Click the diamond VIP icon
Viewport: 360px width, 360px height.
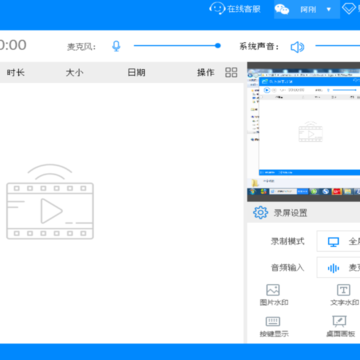click(350, 9)
